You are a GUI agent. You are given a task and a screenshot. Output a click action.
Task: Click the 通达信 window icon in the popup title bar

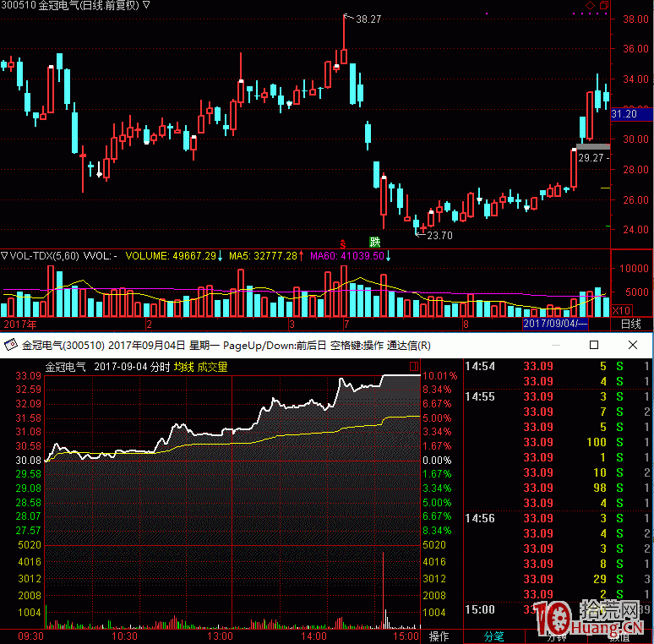pyautogui.click(x=11, y=345)
